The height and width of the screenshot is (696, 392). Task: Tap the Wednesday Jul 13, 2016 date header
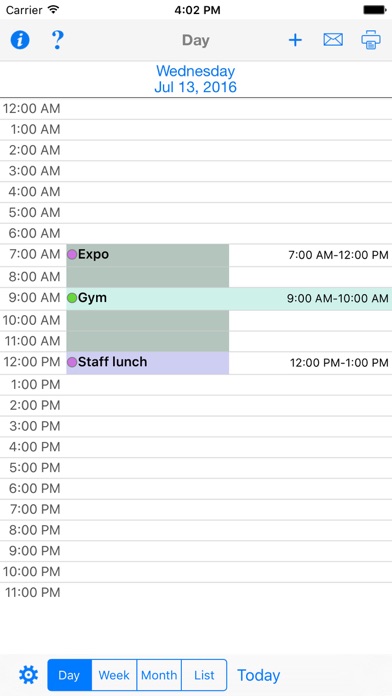pyautogui.click(x=195, y=79)
